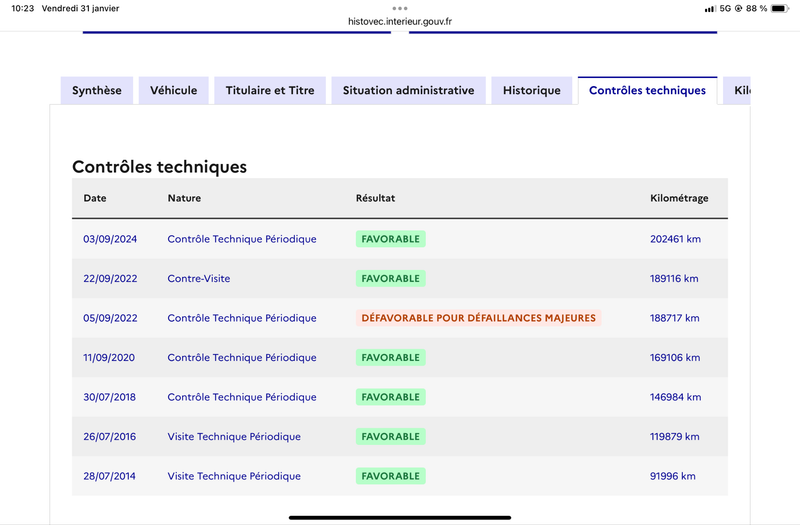Screen dimensions: 800x525
Task: Click DÉFAVORABLE POUR DÉFAILLANCES MAJEURES badge
Action: pos(479,318)
